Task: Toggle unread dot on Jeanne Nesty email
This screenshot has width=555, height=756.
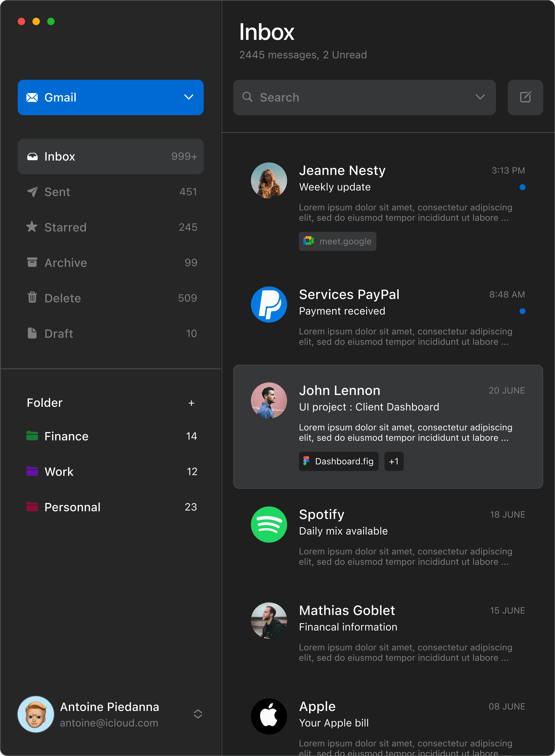Action: pyautogui.click(x=522, y=187)
